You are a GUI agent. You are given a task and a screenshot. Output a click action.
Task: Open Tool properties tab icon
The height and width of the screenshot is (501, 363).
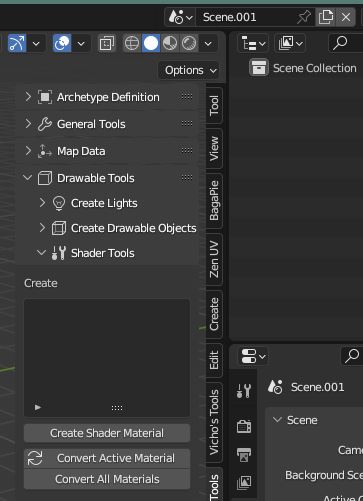(244, 390)
